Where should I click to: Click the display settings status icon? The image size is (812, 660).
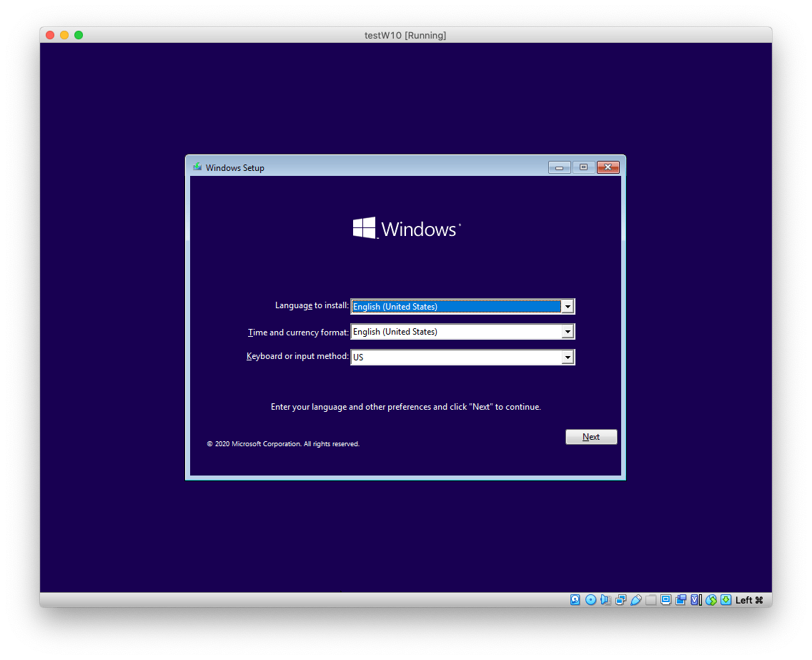click(x=665, y=600)
